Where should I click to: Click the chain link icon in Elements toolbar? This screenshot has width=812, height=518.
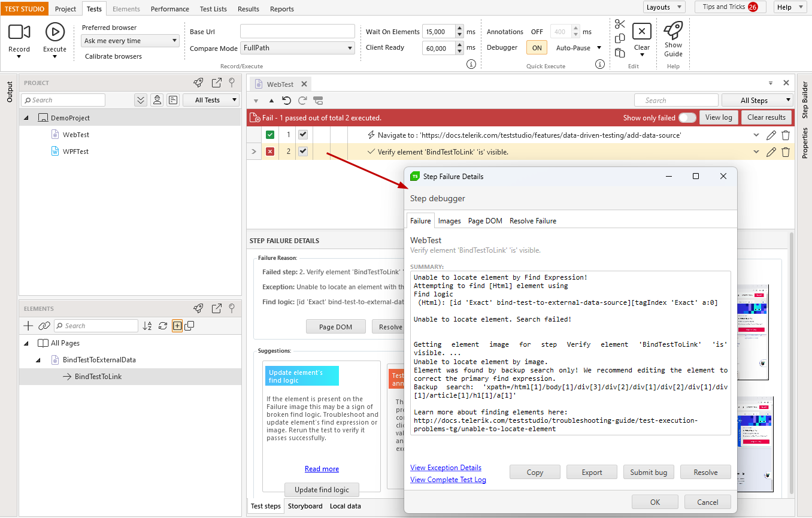[44, 326]
